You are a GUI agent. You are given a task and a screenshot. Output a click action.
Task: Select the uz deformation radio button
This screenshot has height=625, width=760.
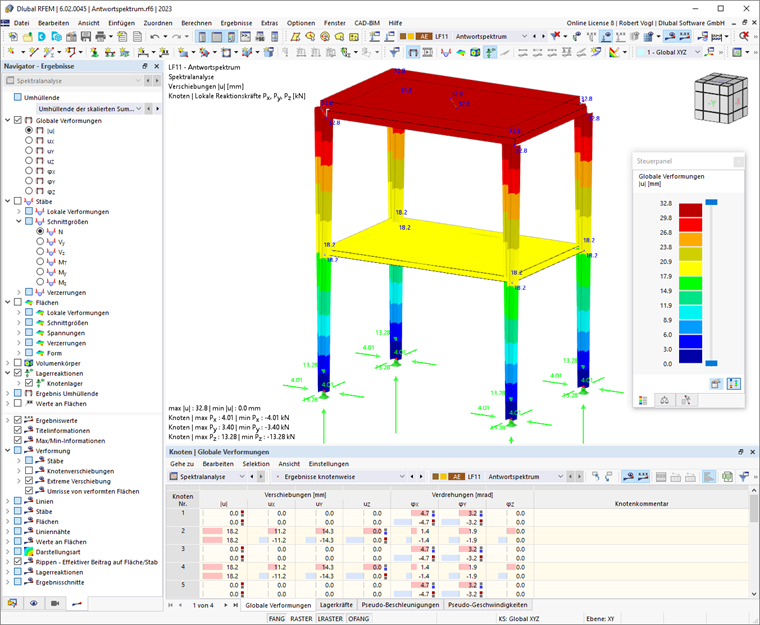(29, 161)
